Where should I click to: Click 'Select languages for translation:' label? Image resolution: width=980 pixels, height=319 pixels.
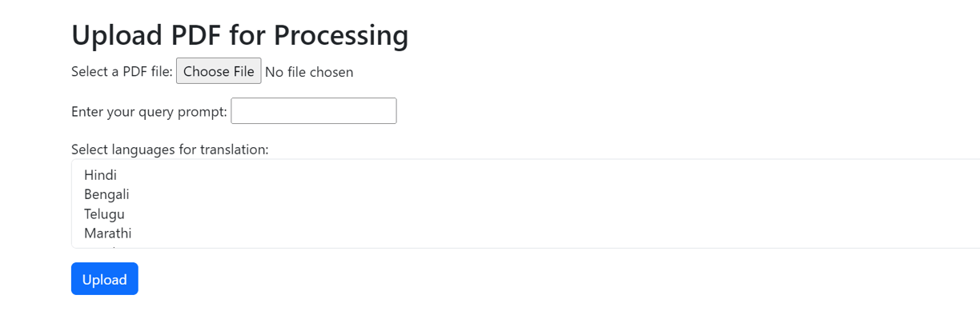(170, 150)
